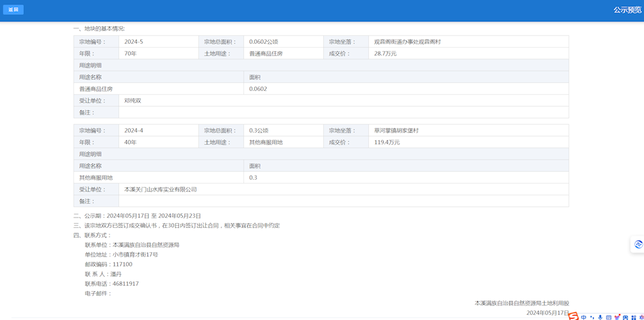The image size is (644, 320).
Task: Click the microphone voice input icon
Action: 600,317
